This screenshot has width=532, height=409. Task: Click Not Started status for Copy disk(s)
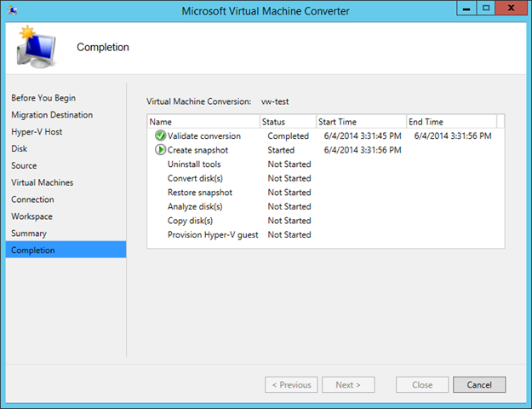[289, 221]
